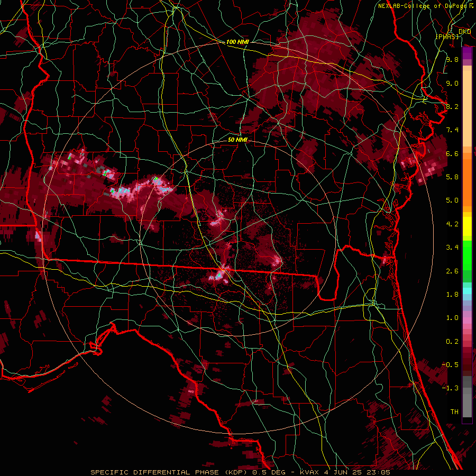Click the registered mark after DuPage
The height and width of the screenshot is (476, 476).
[x=471, y=5]
